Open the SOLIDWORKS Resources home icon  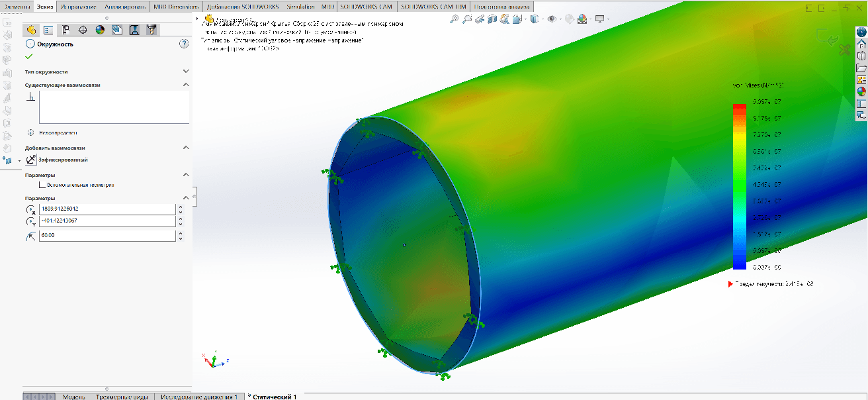[861, 43]
